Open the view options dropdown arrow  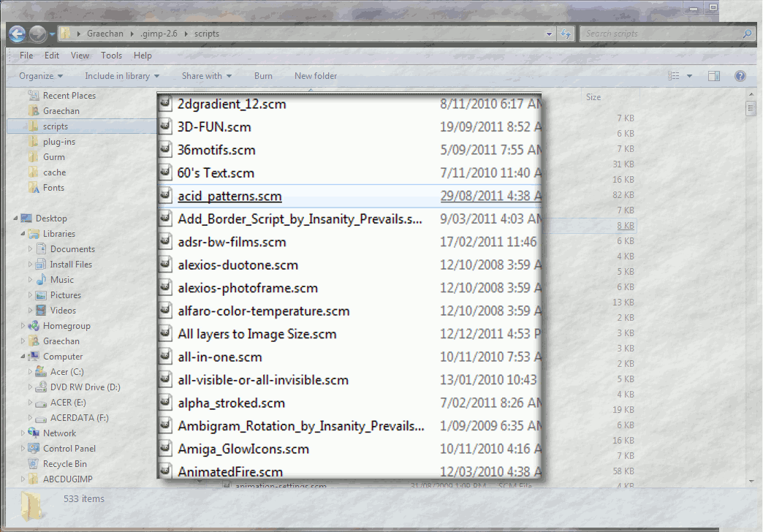689,76
